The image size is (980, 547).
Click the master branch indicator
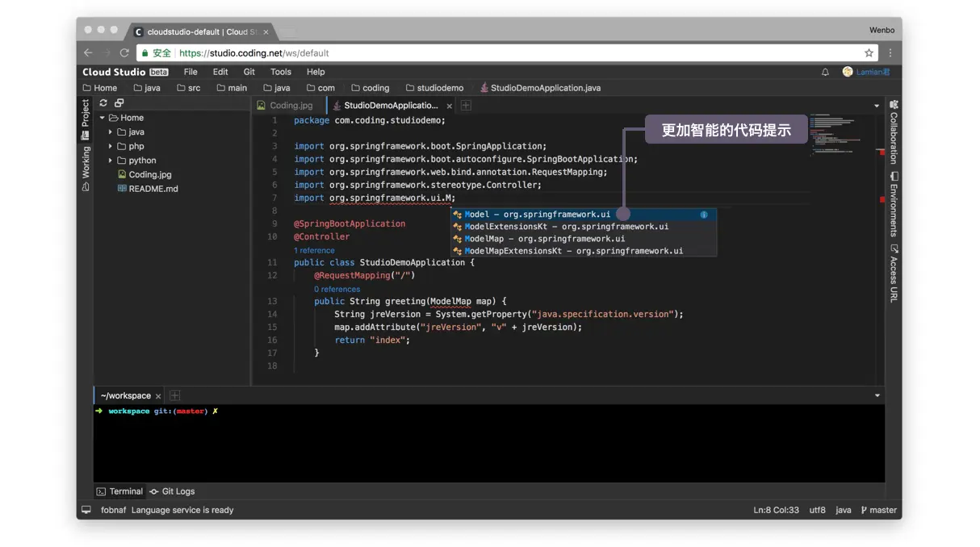pos(878,510)
